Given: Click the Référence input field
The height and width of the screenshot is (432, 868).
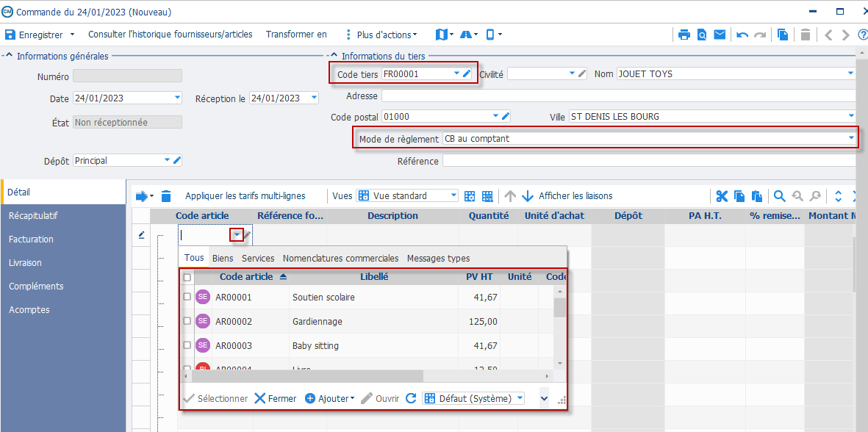Looking at the screenshot, I should (649, 161).
